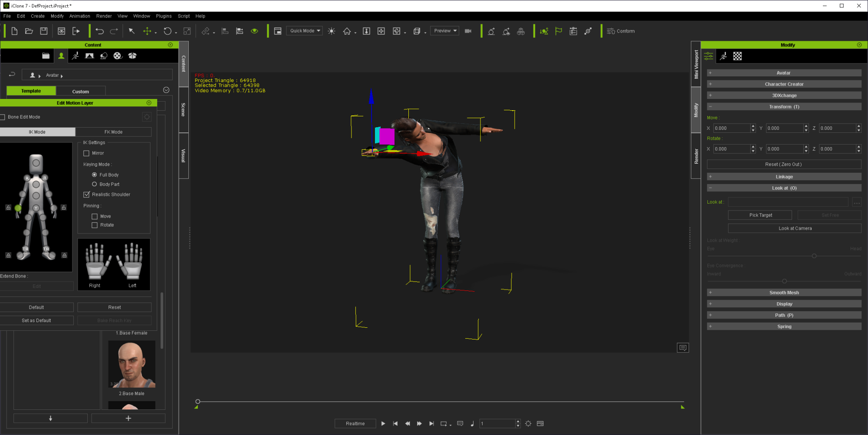Viewport: 868px width, 435px height.
Task: Select the Base Male thumbnail
Action: point(132,364)
